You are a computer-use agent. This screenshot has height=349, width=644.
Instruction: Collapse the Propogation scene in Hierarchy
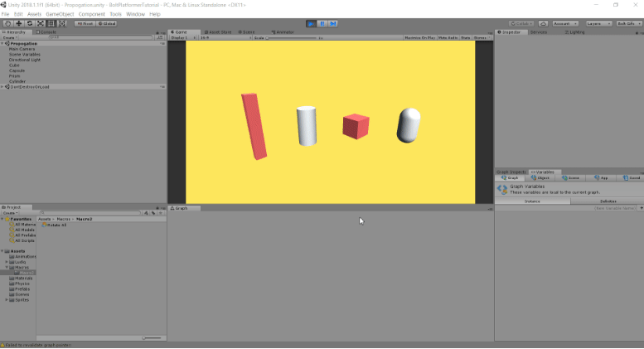click(3, 43)
